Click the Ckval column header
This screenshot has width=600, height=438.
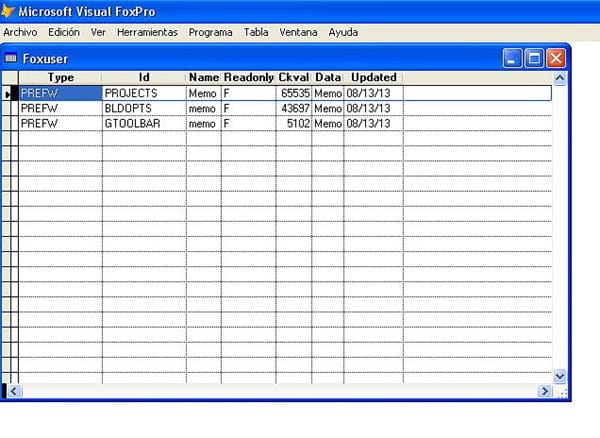[293, 78]
